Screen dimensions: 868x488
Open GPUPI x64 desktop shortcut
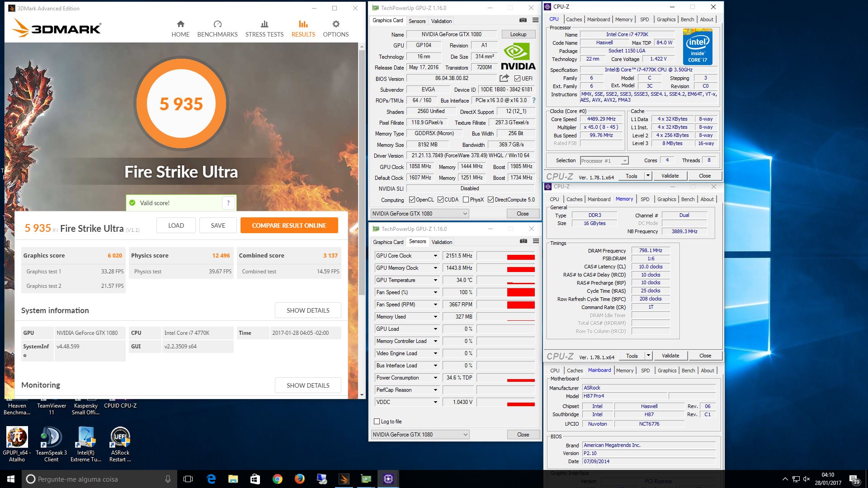[17, 445]
